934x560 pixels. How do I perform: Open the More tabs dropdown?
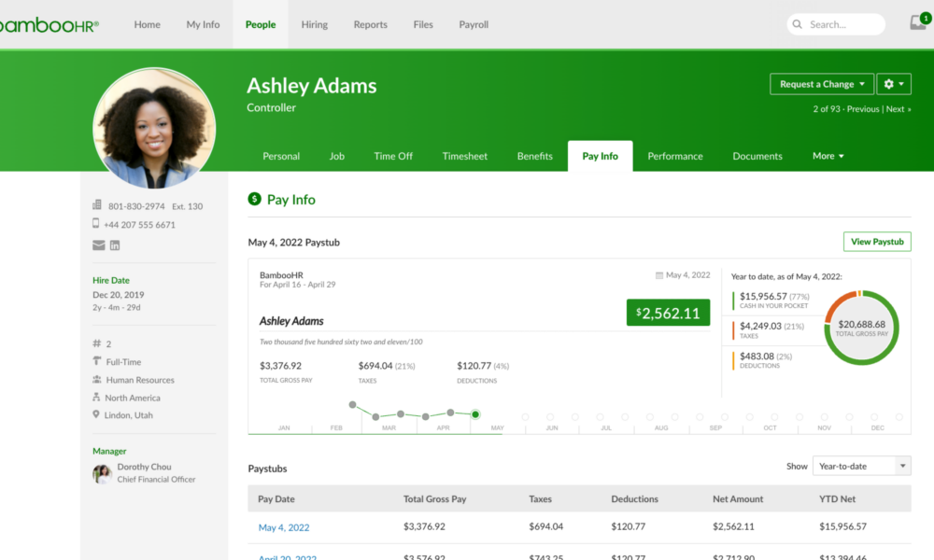(x=828, y=156)
